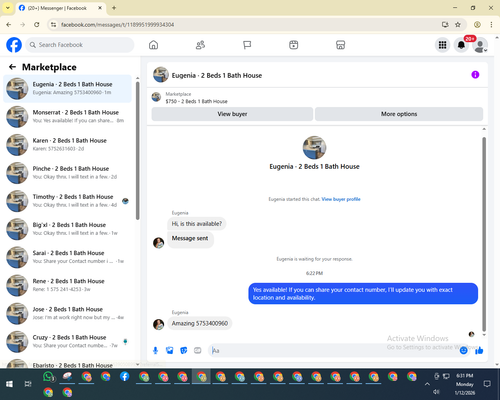Choose a sticker icon
Image resolution: width=500 pixels, height=400 pixels.
(x=184, y=350)
